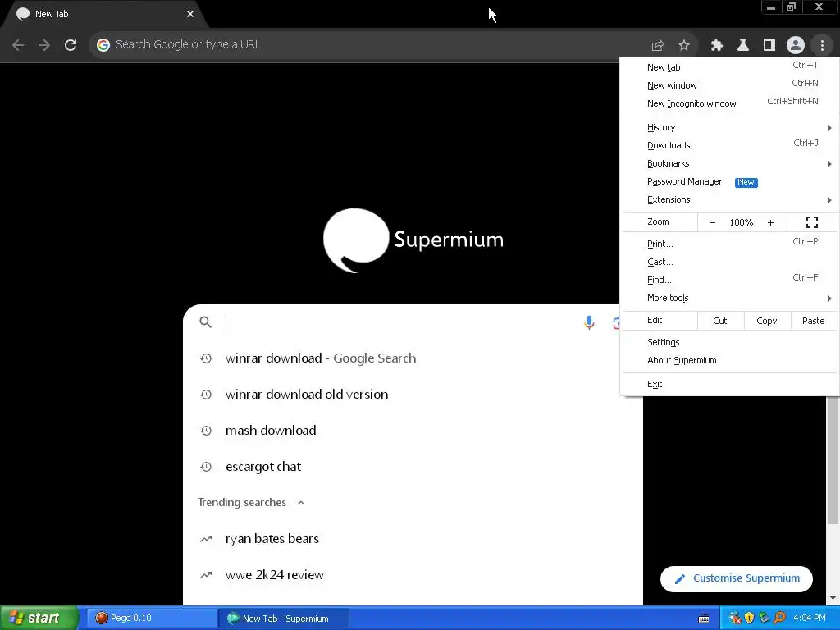Open the on-screen keyboard taskbar icon
Image resolution: width=840 pixels, height=630 pixels.
[704, 619]
